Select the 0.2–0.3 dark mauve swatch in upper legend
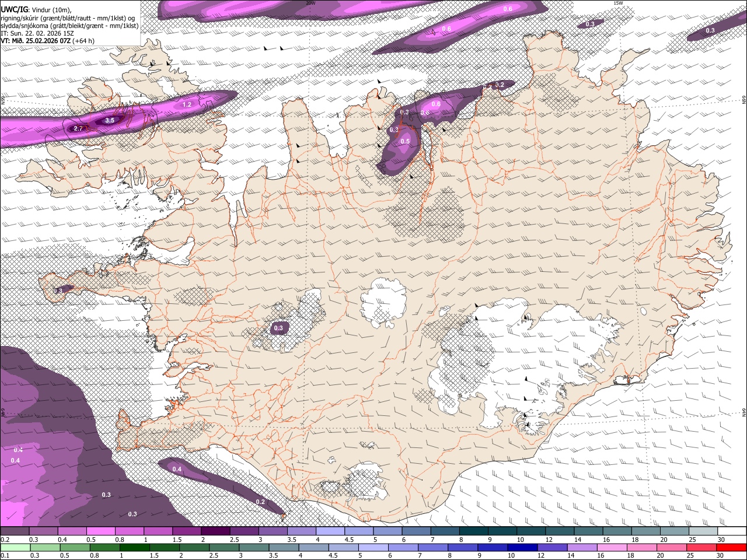Viewport: 747px width, 560px height. [15, 531]
